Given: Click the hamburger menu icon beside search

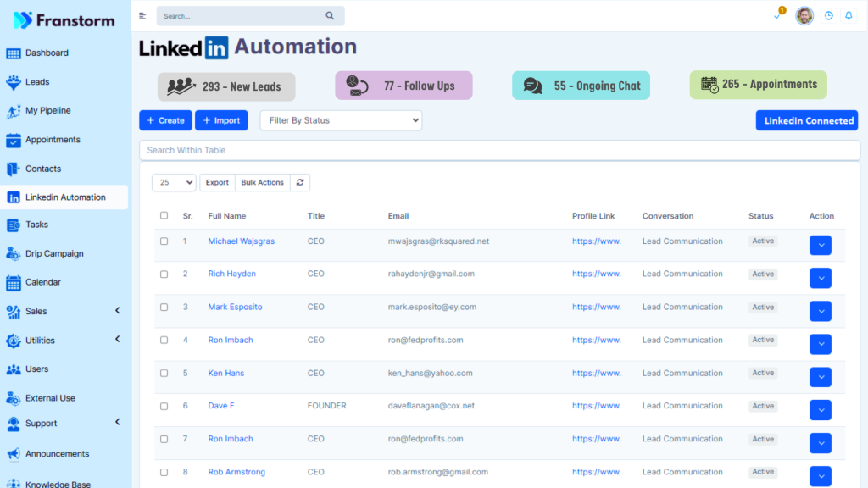Looking at the screenshot, I should point(142,16).
